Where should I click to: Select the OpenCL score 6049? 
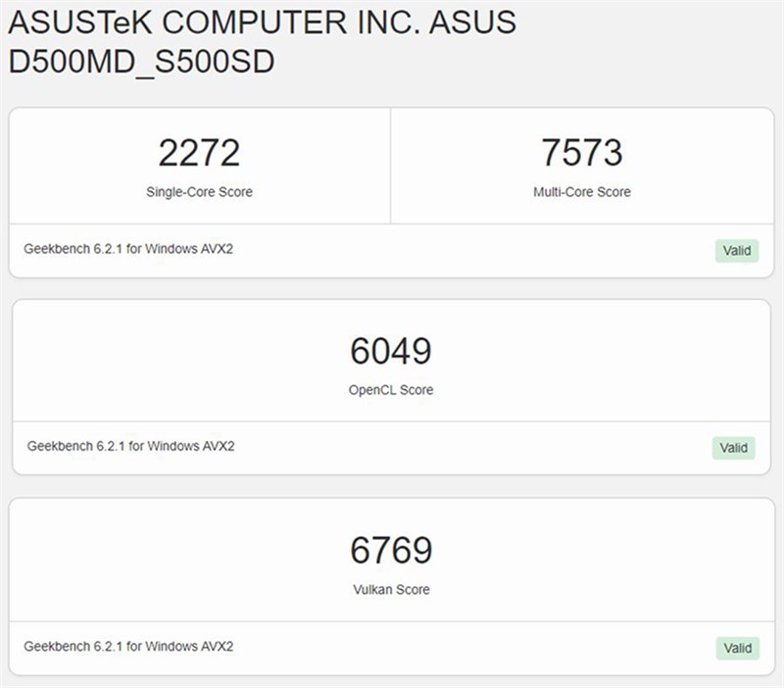click(392, 349)
